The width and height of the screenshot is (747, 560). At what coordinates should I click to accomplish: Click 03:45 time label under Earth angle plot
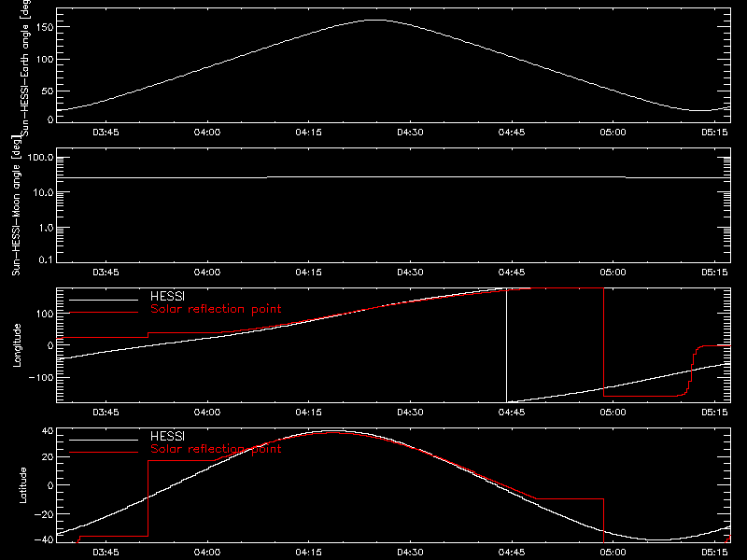pyautogui.click(x=106, y=132)
